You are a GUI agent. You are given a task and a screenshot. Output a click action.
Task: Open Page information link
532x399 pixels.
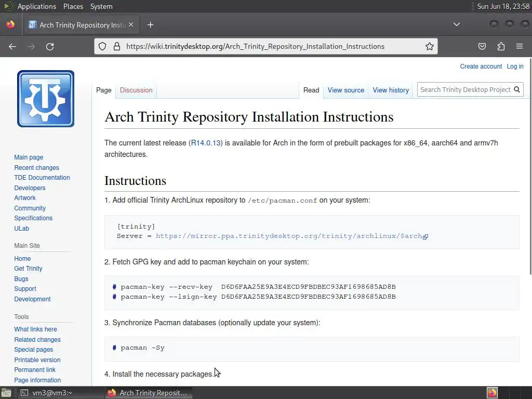tap(37, 380)
